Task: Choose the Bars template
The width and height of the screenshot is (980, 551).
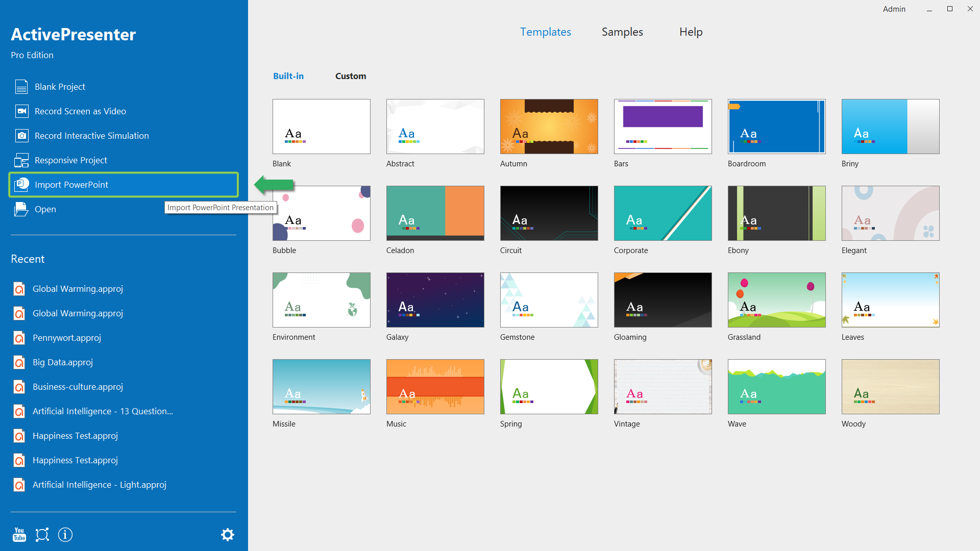Action: 663,127
